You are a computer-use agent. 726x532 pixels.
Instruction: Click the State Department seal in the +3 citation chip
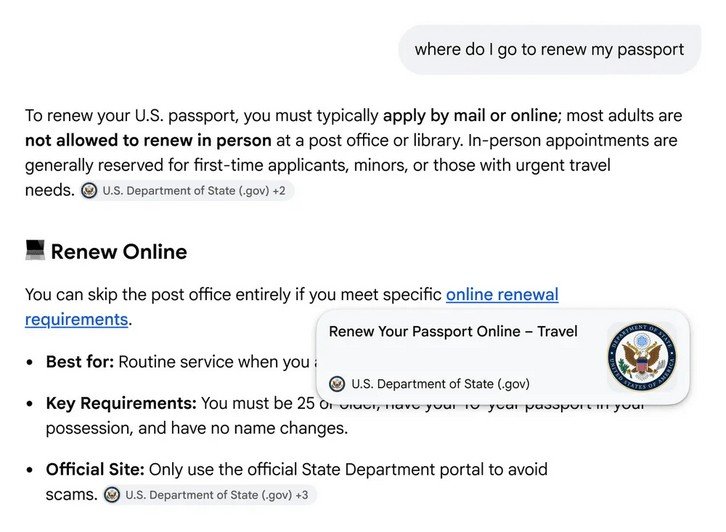(112, 495)
